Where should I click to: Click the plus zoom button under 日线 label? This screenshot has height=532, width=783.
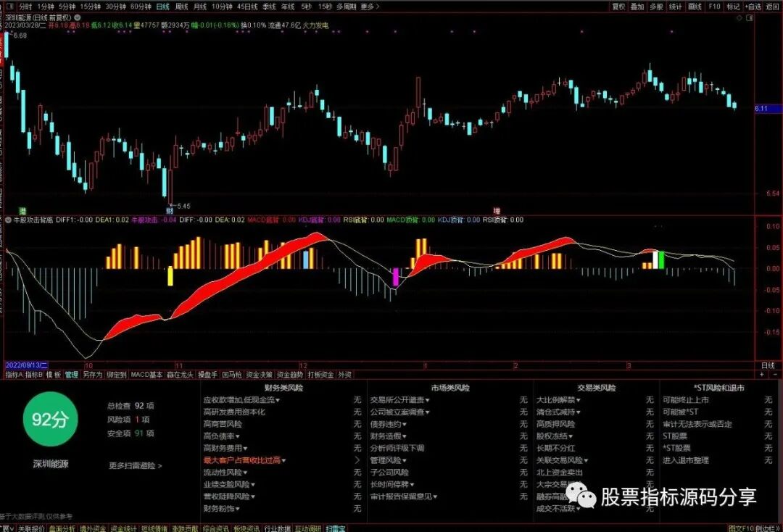click(x=762, y=374)
